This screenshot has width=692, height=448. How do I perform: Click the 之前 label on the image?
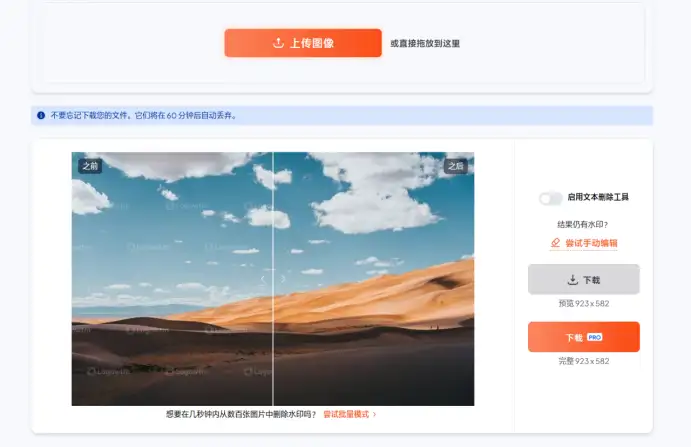pyautogui.click(x=90, y=166)
